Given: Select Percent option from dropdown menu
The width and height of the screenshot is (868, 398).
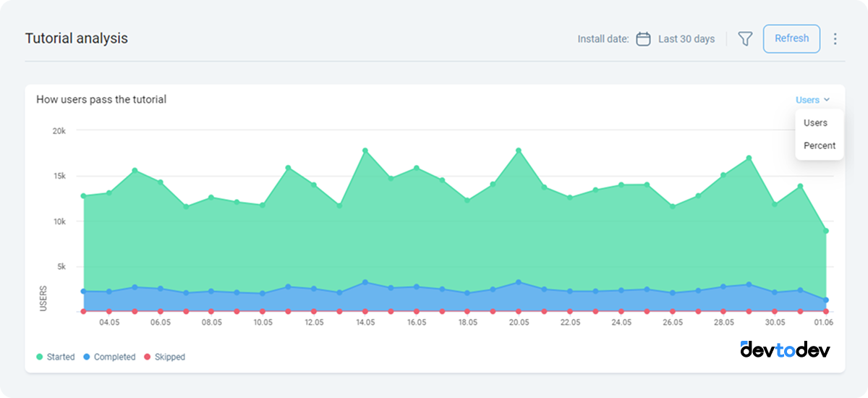Looking at the screenshot, I should pos(820,145).
